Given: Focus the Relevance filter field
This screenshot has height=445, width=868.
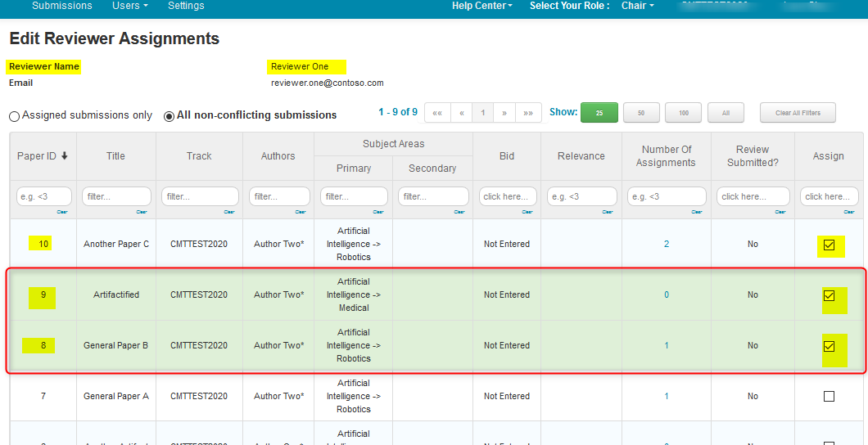Looking at the screenshot, I should (581, 196).
